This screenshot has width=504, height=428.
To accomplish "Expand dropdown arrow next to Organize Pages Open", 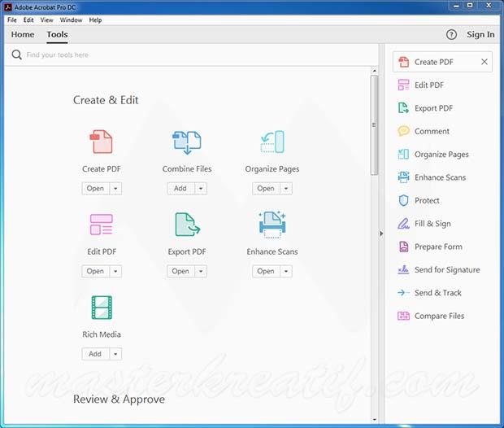I will [286, 188].
